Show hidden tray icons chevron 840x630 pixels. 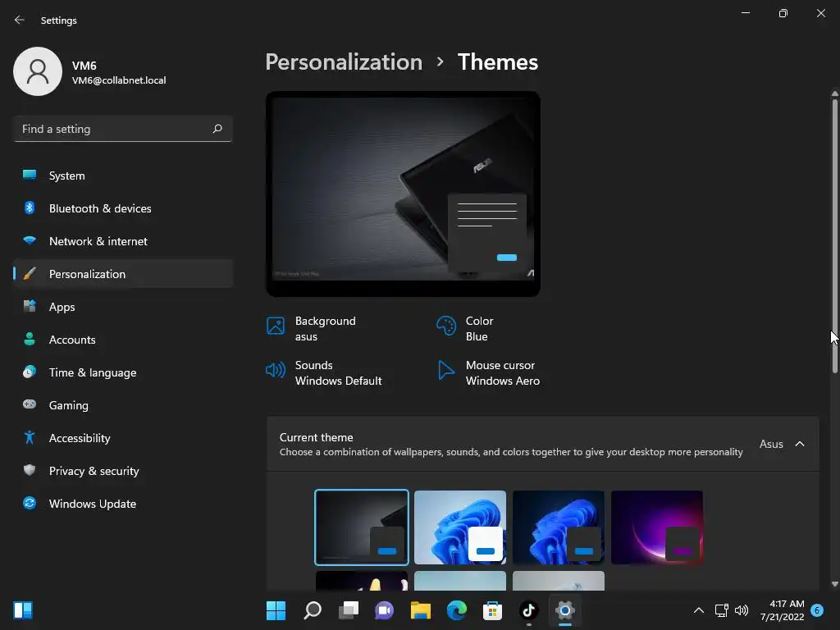699,610
